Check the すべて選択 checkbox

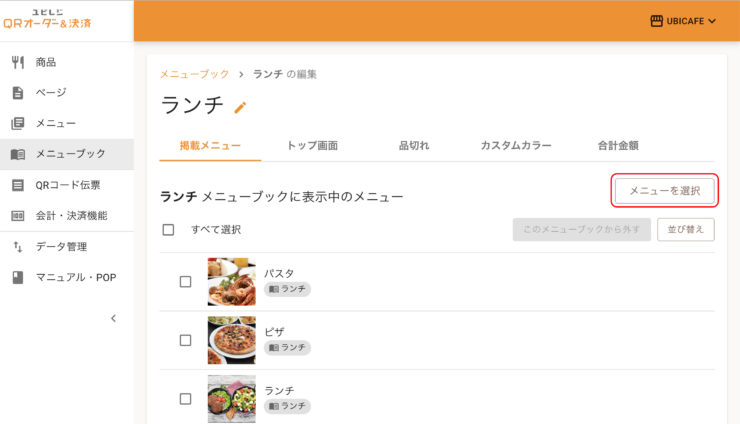pos(168,229)
